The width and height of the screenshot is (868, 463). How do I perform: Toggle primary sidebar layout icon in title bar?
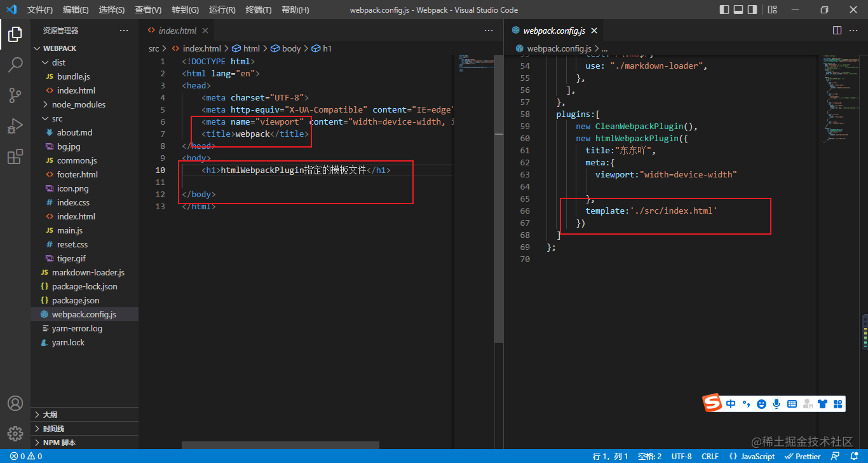click(724, 10)
